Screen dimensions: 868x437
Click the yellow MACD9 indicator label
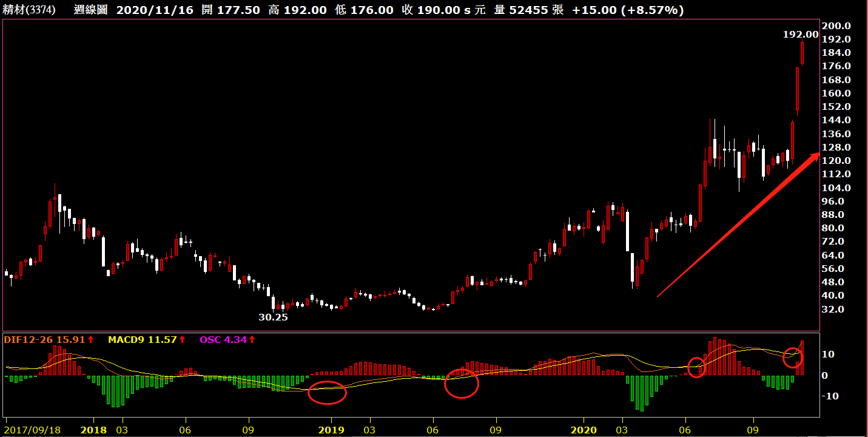(126, 340)
